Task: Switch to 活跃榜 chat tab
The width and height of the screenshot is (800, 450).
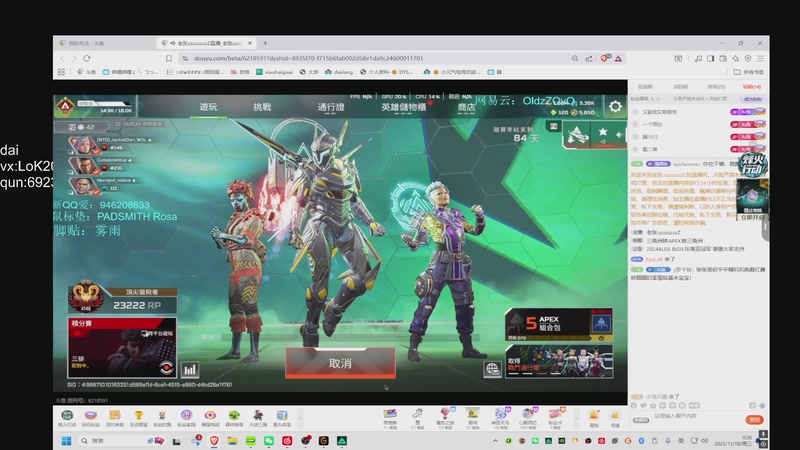Action: point(681,87)
